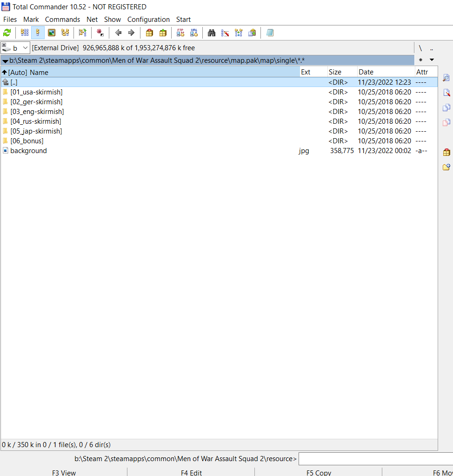The height and width of the screenshot is (476, 453).
Task: Sort by the Ext column header
Action: click(313, 72)
